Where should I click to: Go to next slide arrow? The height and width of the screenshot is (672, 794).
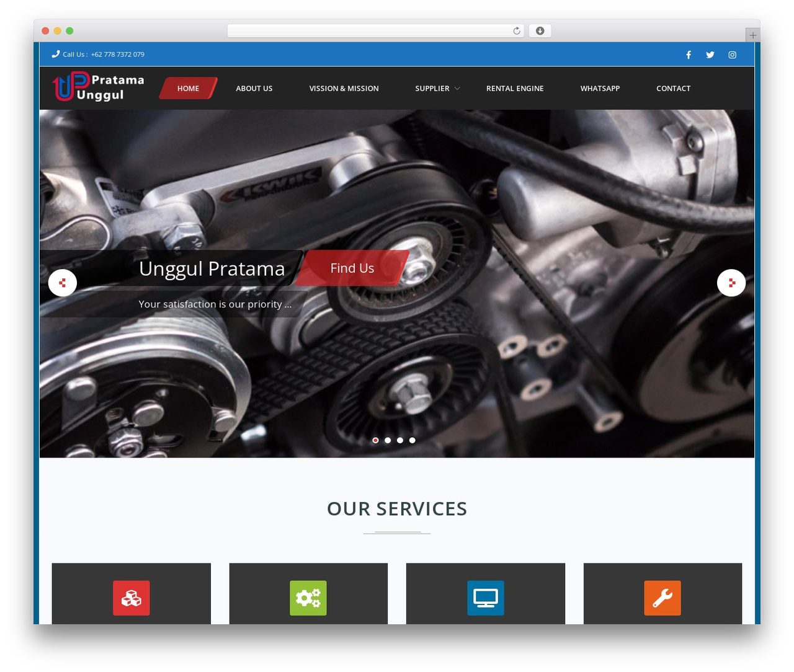coord(731,283)
